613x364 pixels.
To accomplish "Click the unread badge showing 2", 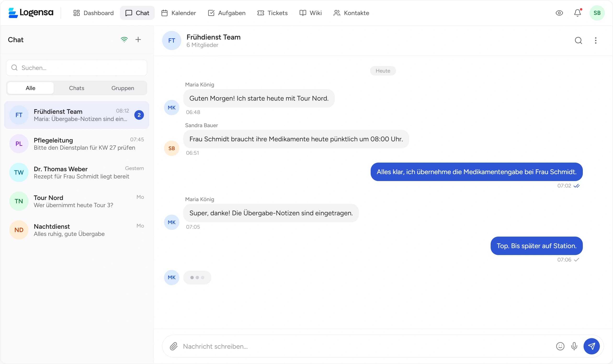I will coord(139,115).
